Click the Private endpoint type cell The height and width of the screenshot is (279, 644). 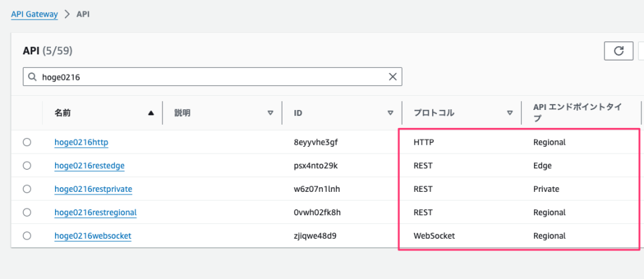click(x=546, y=189)
